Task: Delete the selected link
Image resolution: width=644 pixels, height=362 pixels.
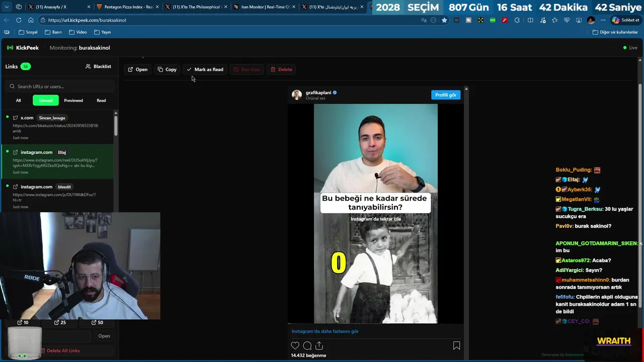Action: tap(281, 69)
